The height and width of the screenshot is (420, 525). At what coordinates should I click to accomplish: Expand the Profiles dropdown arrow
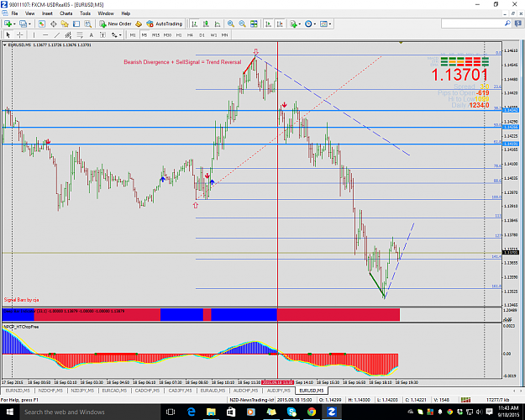[29, 24]
